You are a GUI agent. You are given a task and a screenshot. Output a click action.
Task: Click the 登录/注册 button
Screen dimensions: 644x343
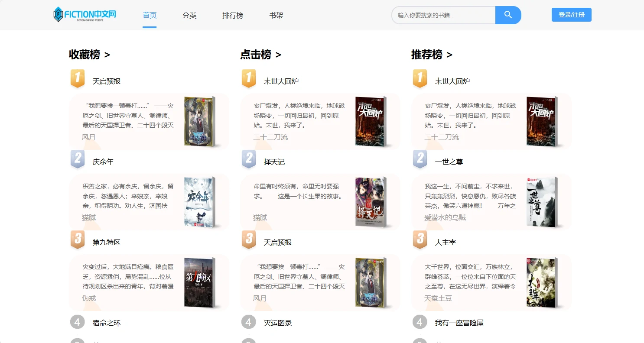571,15
